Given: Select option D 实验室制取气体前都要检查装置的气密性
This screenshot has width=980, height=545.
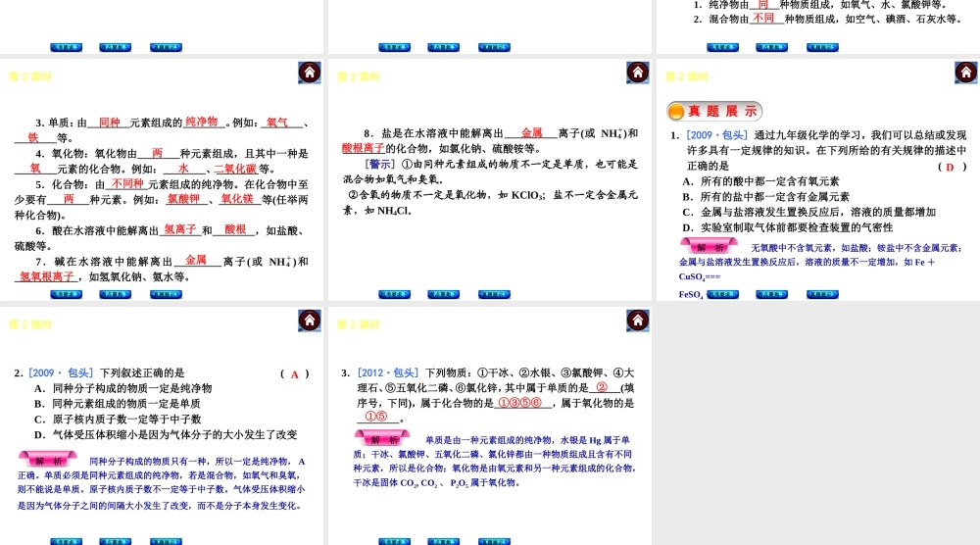Looking at the screenshot, I should coord(788,227).
